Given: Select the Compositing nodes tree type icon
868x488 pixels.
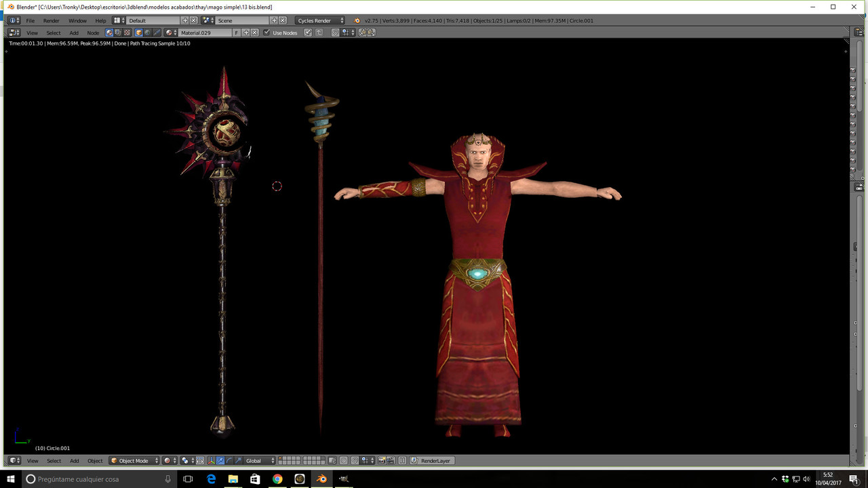Looking at the screenshot, I should coord(118,33).
